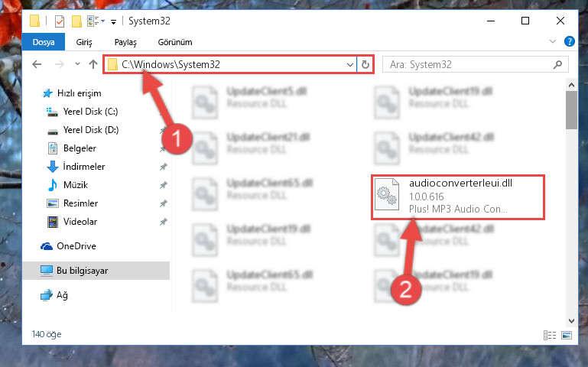Open the Help question mark icon

pos(569,41)
